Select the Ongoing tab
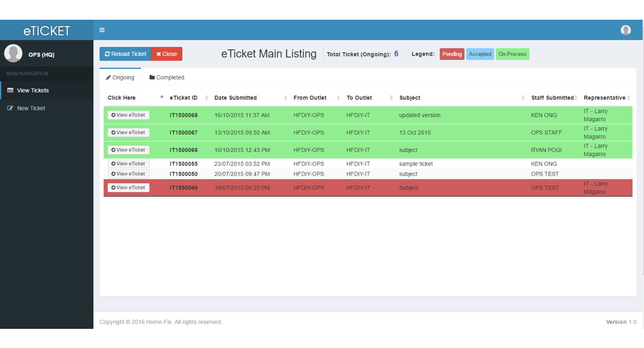644x348 pixels. click(x=120, y=77)
